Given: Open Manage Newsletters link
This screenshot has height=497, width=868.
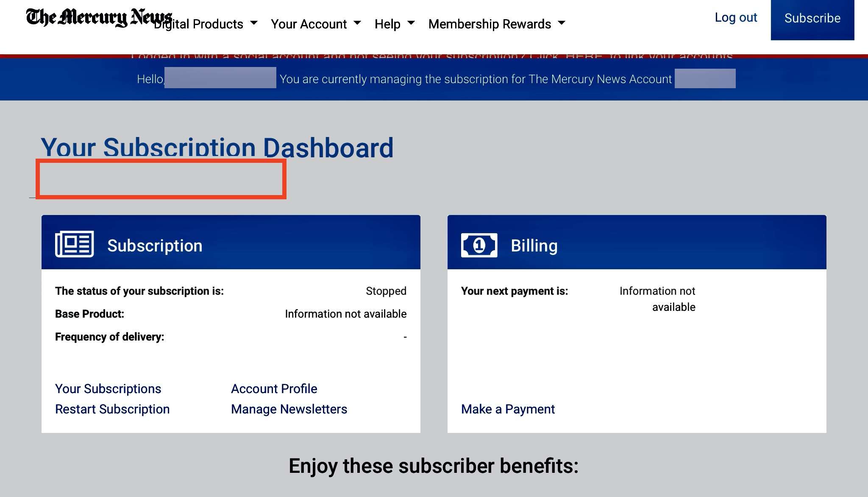Looking at the screenshot, I should (289, 409).
